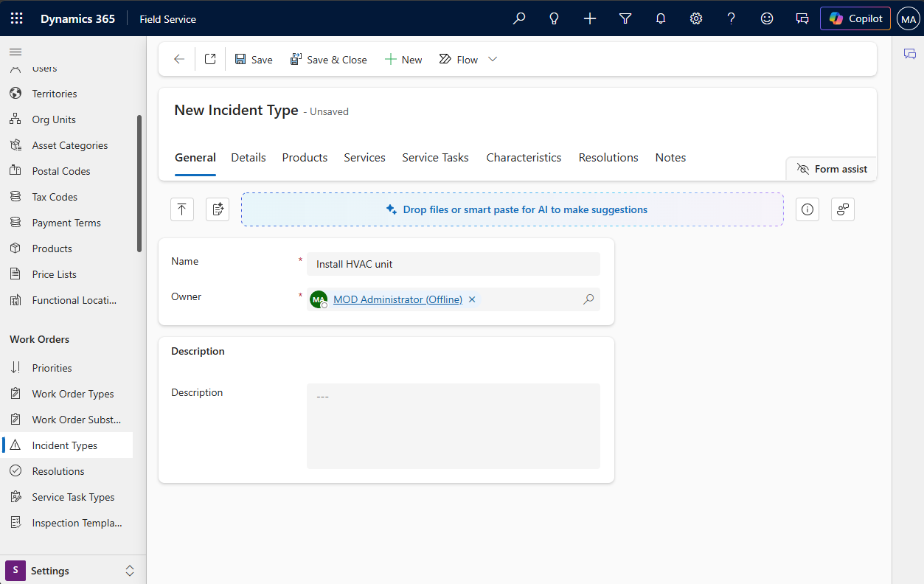Switch to the Products tab

coord(305,158)
